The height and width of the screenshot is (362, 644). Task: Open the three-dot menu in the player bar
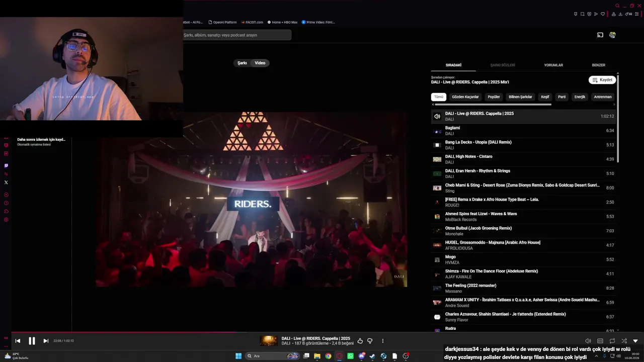pos(383,341)
